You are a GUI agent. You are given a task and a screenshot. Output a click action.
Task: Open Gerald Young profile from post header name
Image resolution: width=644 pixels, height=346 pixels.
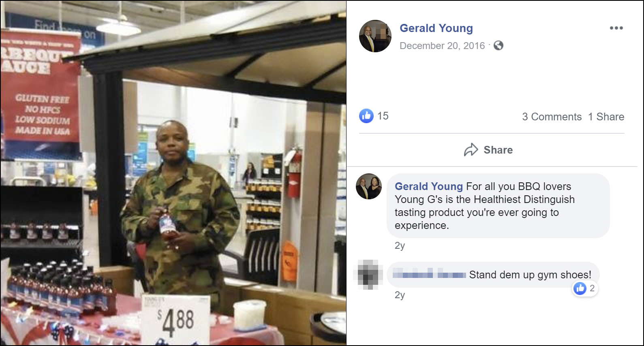click(436, 28)
